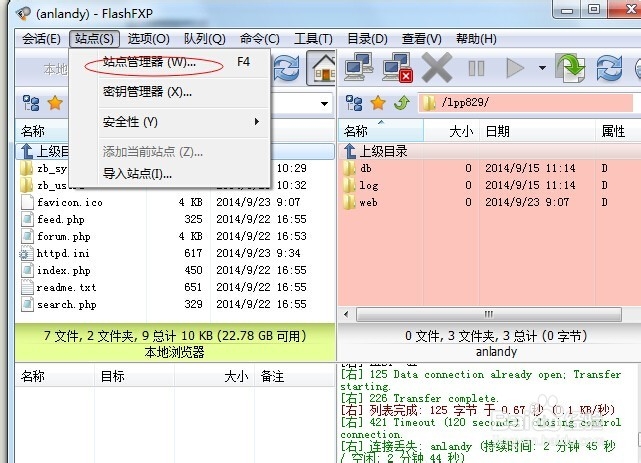Open the 命令(C) menu
Viewport: 641px width, 463px height.
260,39
